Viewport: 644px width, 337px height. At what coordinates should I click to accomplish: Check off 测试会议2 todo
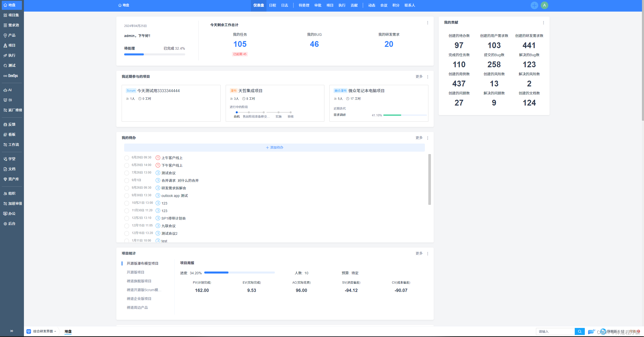127,233
